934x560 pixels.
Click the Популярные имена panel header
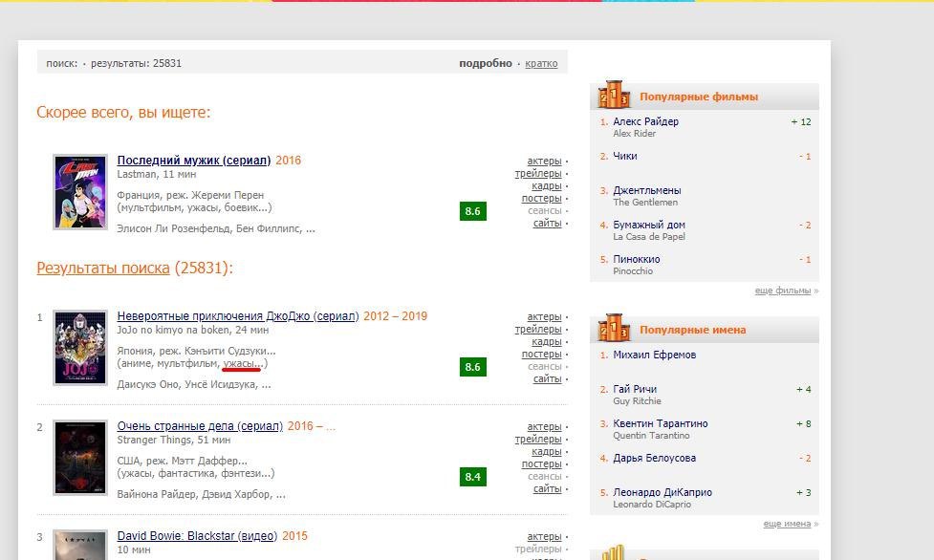[x=705, y=330]
